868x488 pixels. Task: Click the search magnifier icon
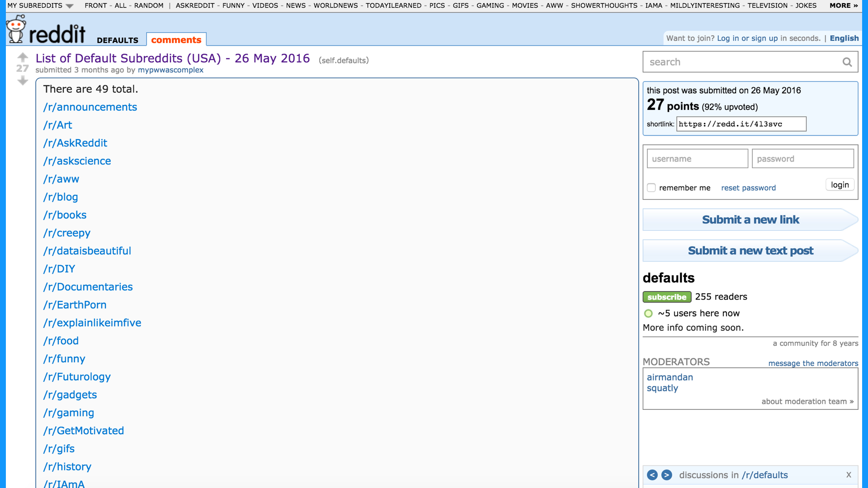pos(847,62)
